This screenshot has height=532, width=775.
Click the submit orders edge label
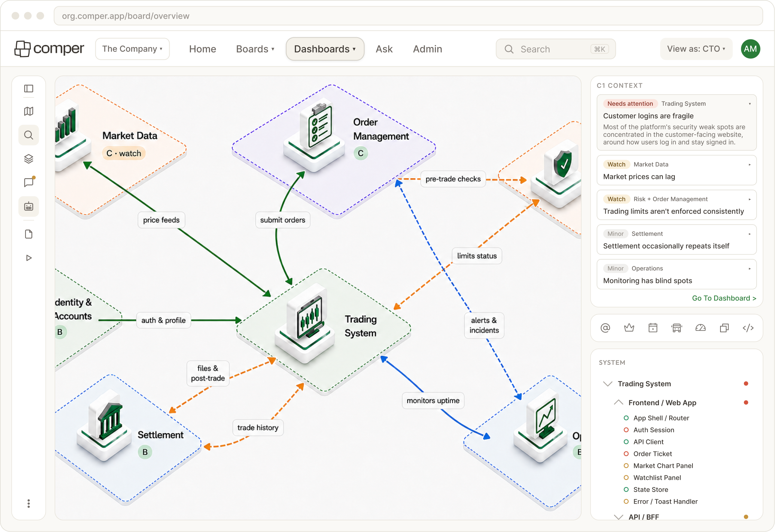283,220
